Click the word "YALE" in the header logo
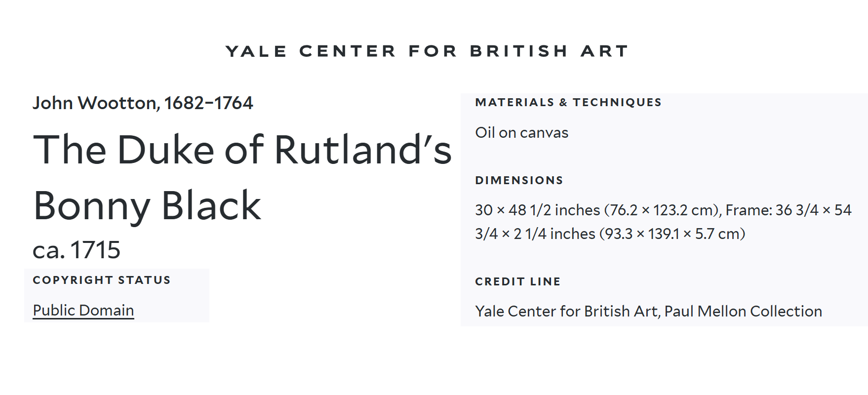This screenshot has height=395, width=868. [x=256, y=51]
